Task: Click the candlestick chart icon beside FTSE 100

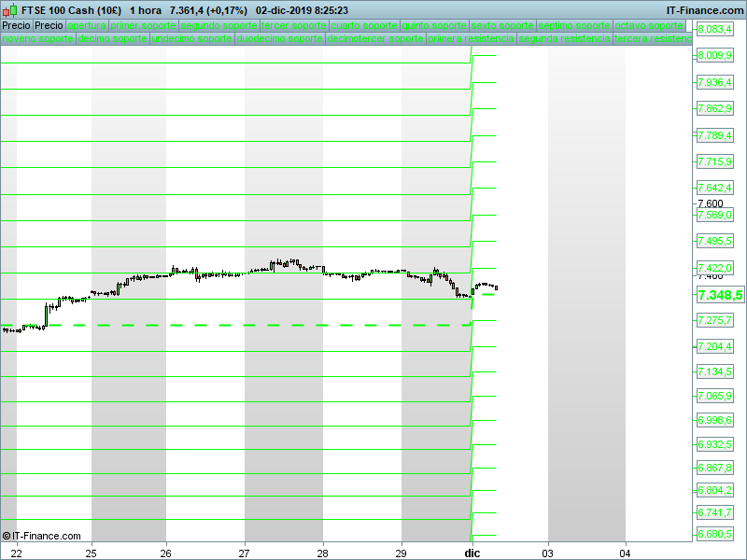Action: (x=7, y=10)
